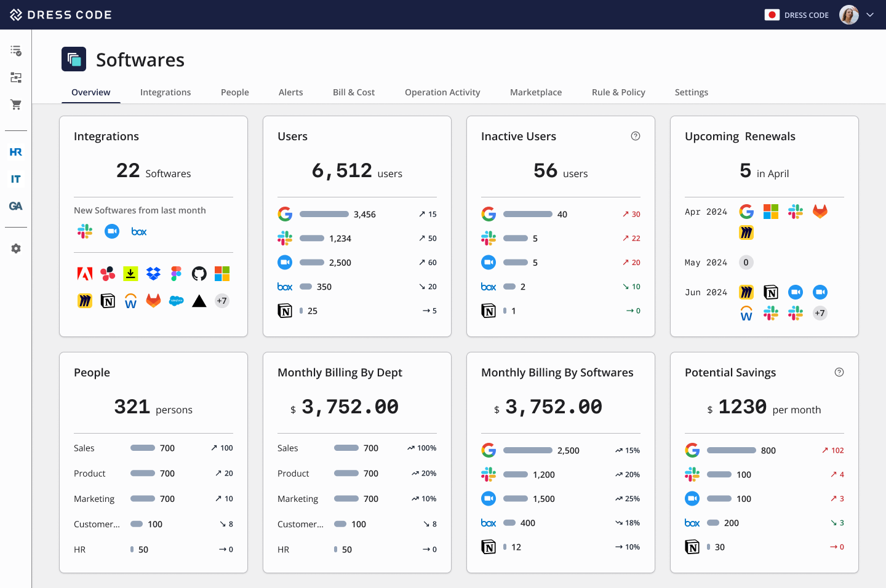Select the HR workspace in the sidebar

[x=16, y=152]
